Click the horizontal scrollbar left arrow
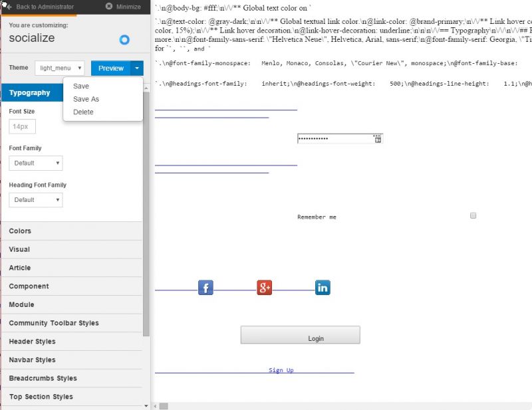532x410 pixels. click(x=156, y=406)
